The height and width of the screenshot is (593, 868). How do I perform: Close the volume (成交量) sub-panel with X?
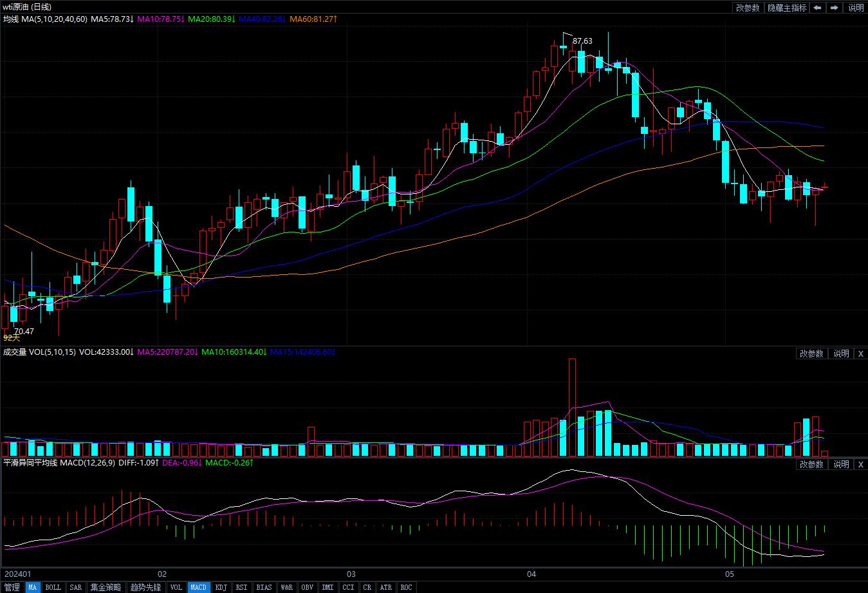coord(861,353)
